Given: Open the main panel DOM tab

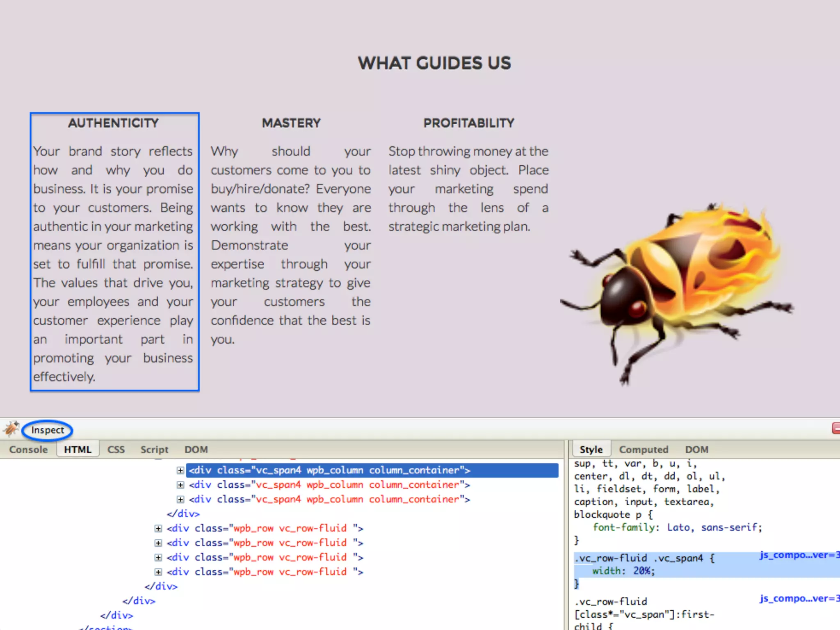Looking at the screenshot, I should pyautogui.click(x=196, y=450).
